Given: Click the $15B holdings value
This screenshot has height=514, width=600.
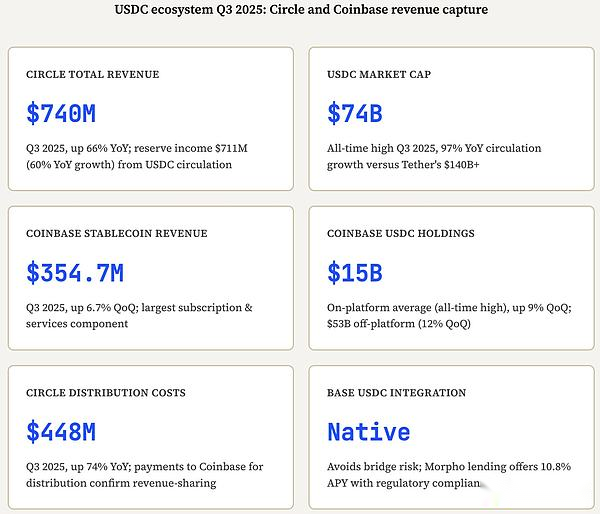Looking at the screenshot, I should coord(355,273).
